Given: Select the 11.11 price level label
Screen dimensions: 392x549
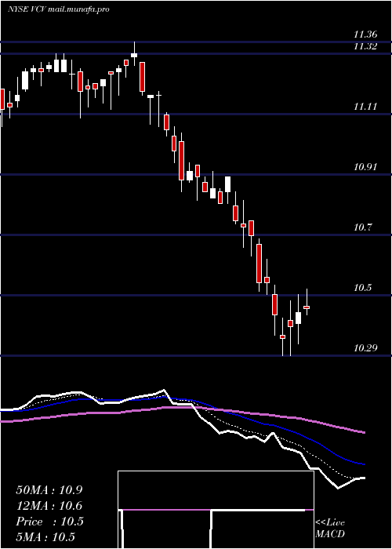Looking at the screenshot, I should click(x=365, y=107).
